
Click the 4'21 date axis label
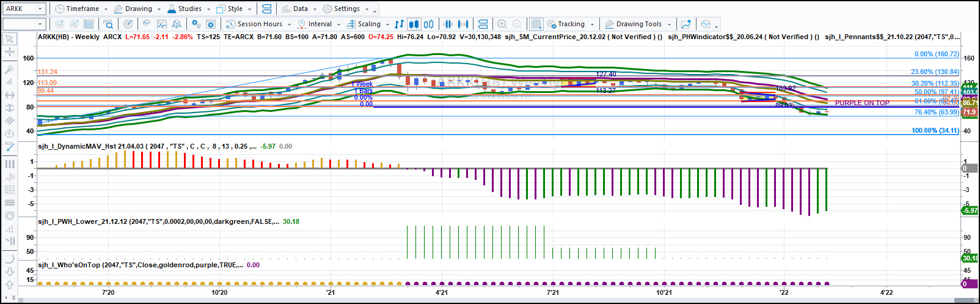442,292
